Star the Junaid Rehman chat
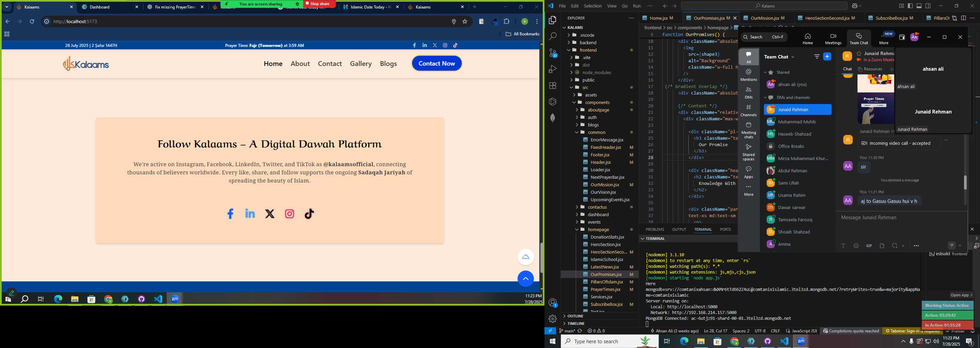The height and width of the screenshot is (348, 980). pos(859,54)
